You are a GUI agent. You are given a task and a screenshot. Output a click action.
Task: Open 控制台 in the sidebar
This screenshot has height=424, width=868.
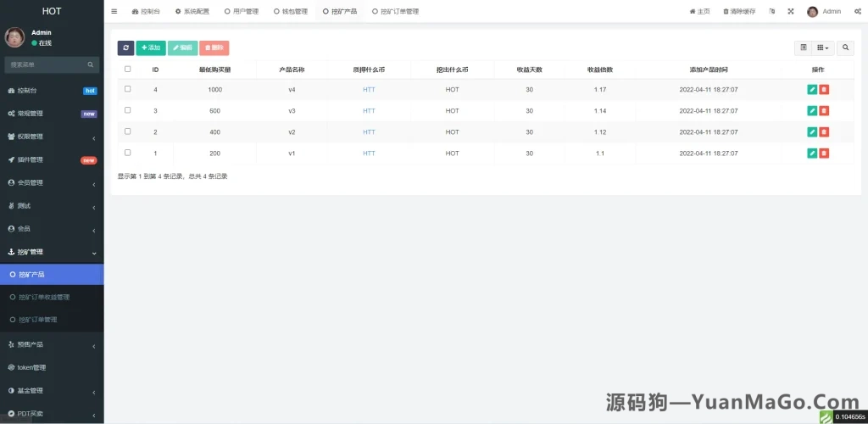52,91
